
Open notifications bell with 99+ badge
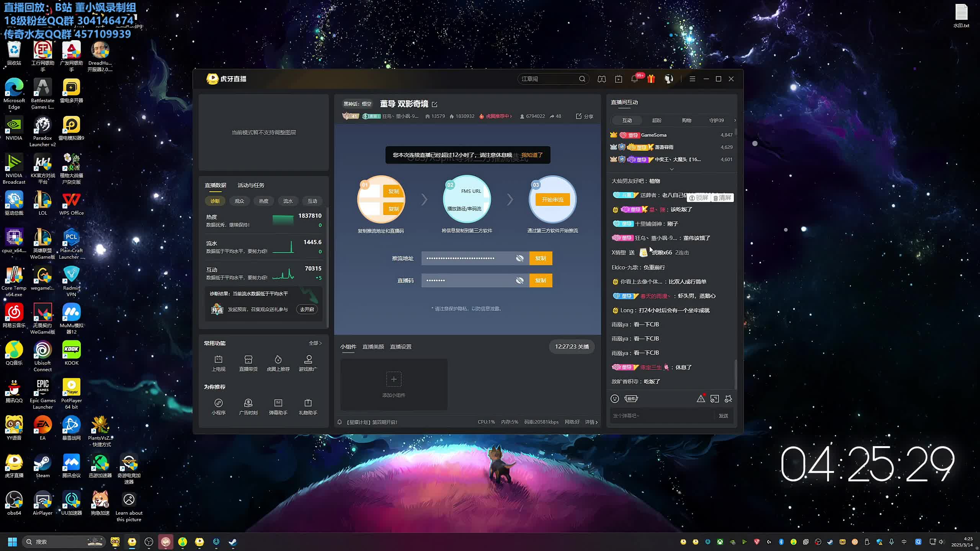coord(635,78)
